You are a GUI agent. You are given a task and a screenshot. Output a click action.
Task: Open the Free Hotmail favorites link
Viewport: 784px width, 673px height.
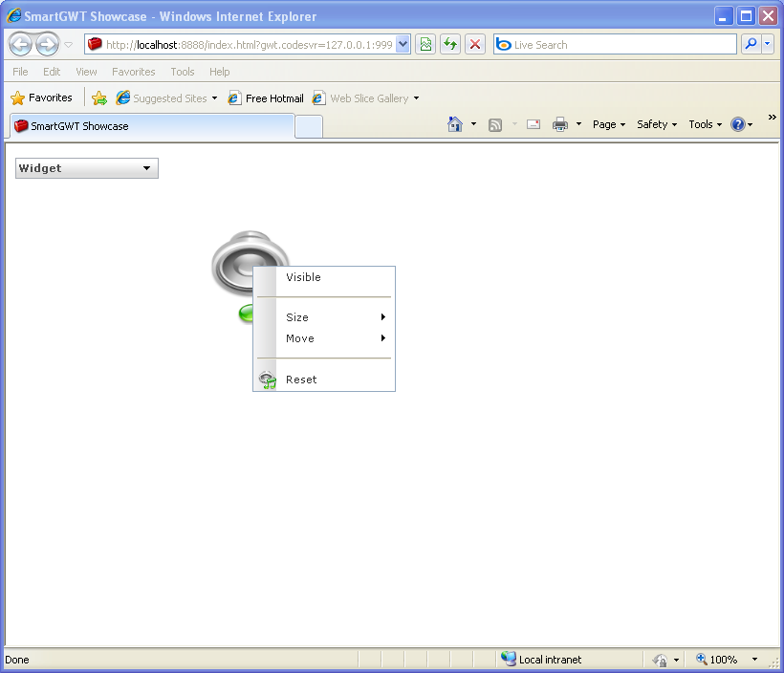coord(266,98)
